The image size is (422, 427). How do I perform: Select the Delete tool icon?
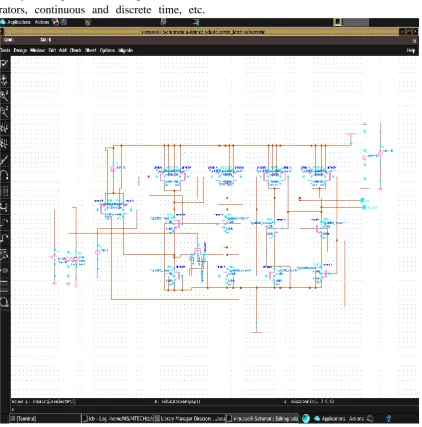[x=4, y=160]
